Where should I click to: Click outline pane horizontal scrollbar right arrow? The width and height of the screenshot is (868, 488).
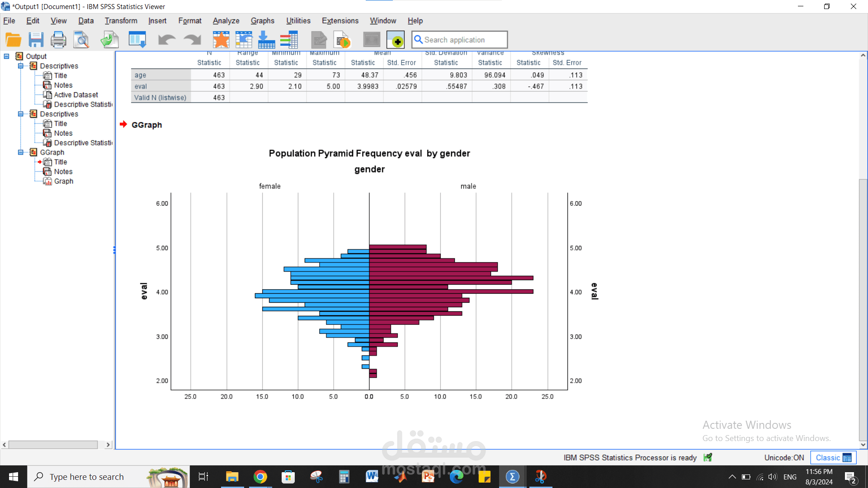pos(108,445)
